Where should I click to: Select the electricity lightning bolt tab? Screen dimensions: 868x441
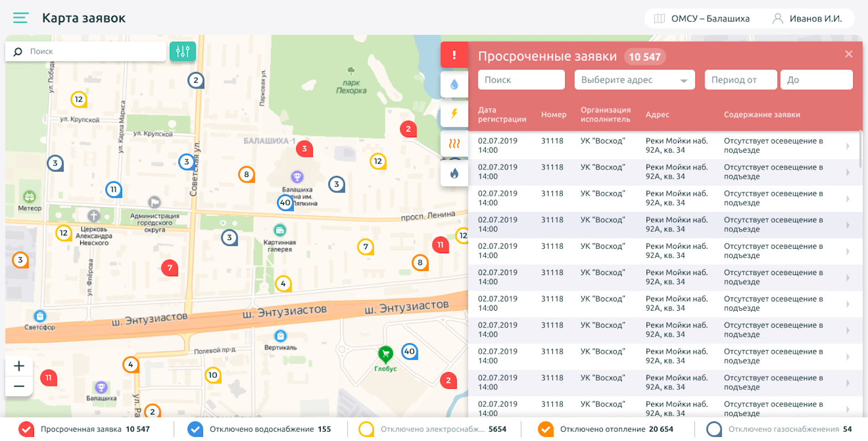tap(454, 114)
